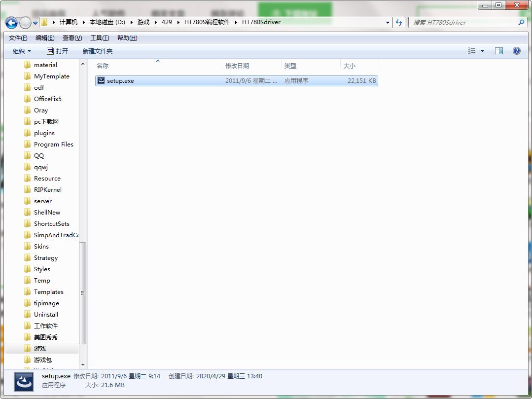Open the 编辑(E) menu
Viewport: 532px width, 399px height.
click(45, 37)
